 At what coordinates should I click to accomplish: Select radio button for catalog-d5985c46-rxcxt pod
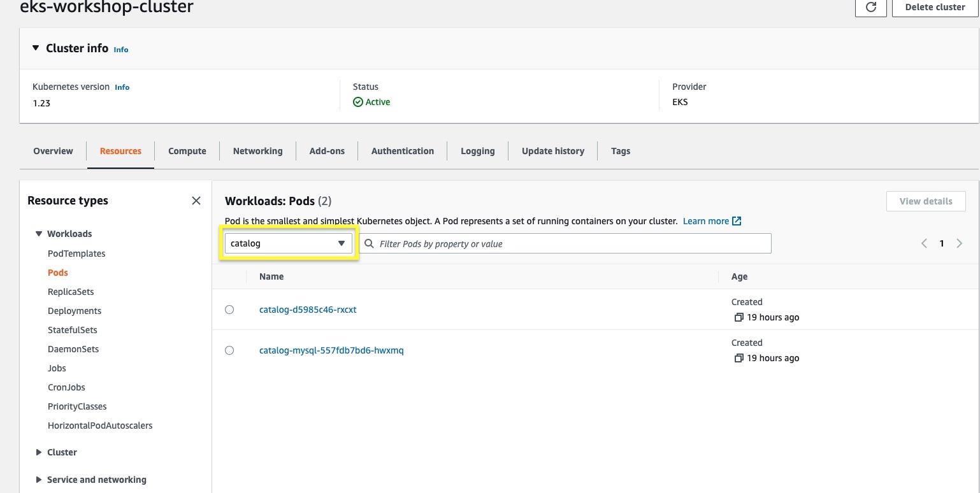(x=229, y=310)
